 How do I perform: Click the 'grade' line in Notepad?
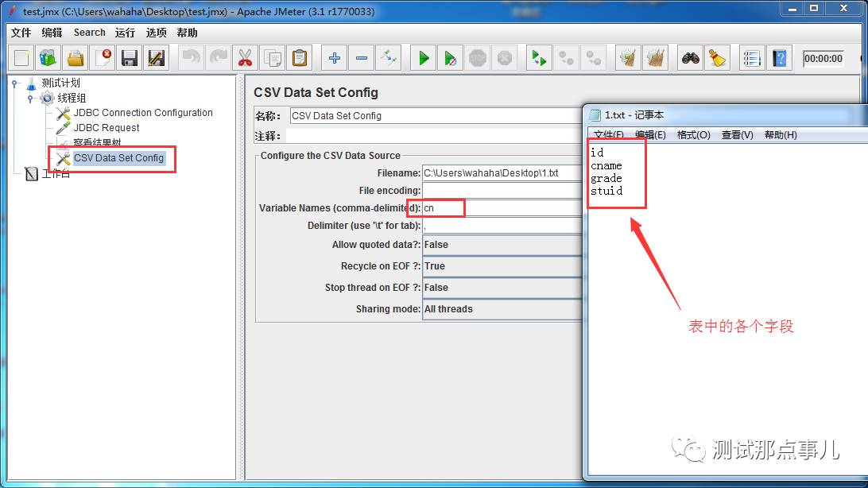point(606,178)
